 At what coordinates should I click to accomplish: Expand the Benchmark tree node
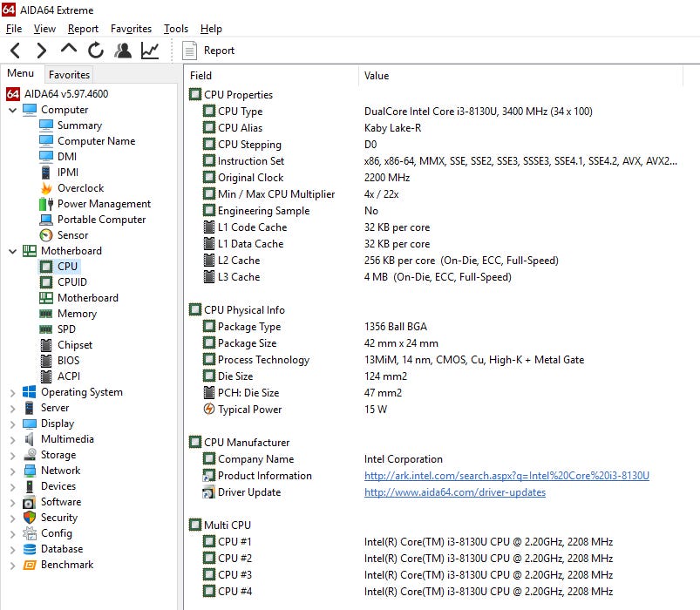coord(13,565)
